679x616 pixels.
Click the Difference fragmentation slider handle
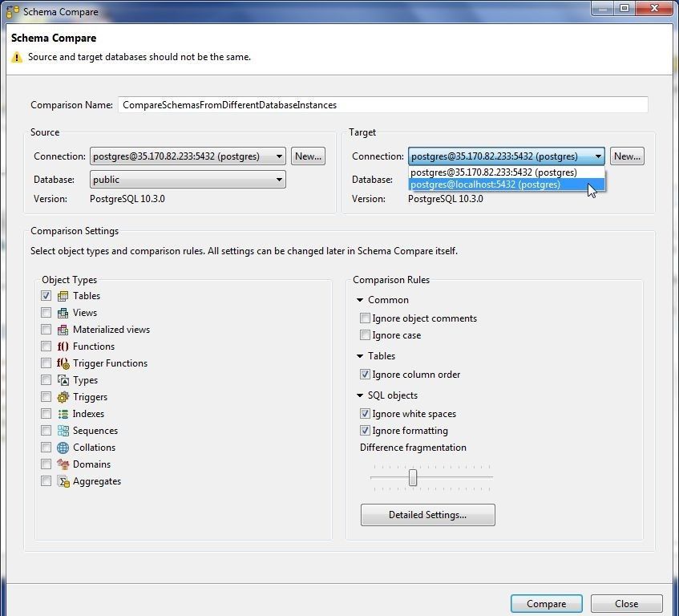413,478
